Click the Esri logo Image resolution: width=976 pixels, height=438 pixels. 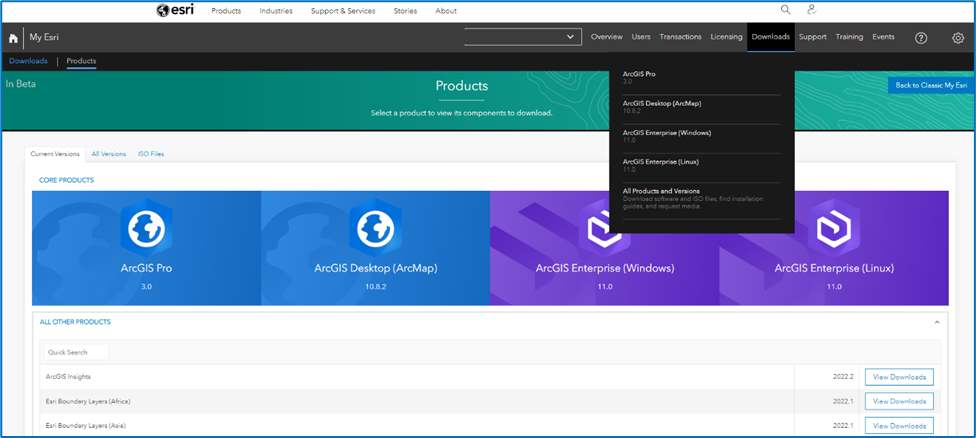175,10
